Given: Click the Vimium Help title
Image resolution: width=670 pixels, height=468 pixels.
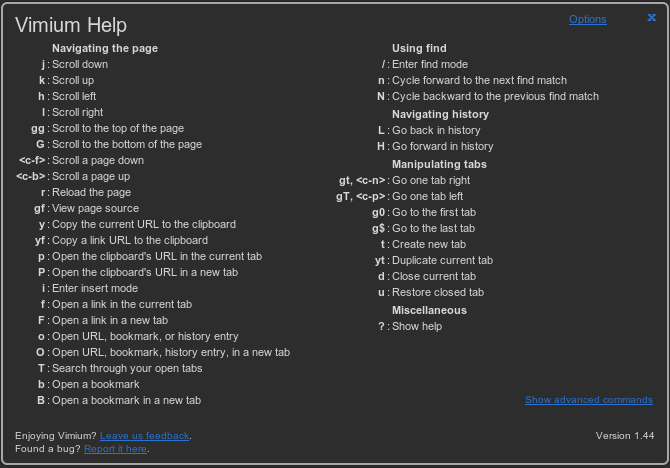Looking at the screenshot, I should [71, 25].
